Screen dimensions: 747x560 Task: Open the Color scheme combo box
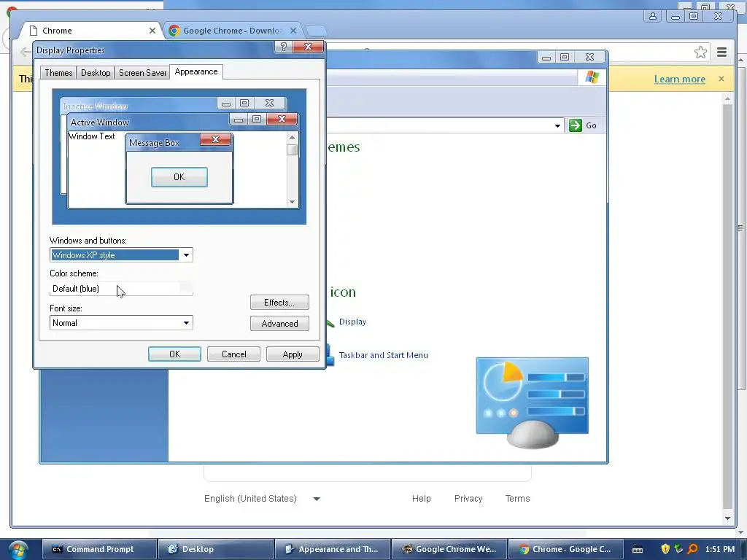click(x=121, y=289)
